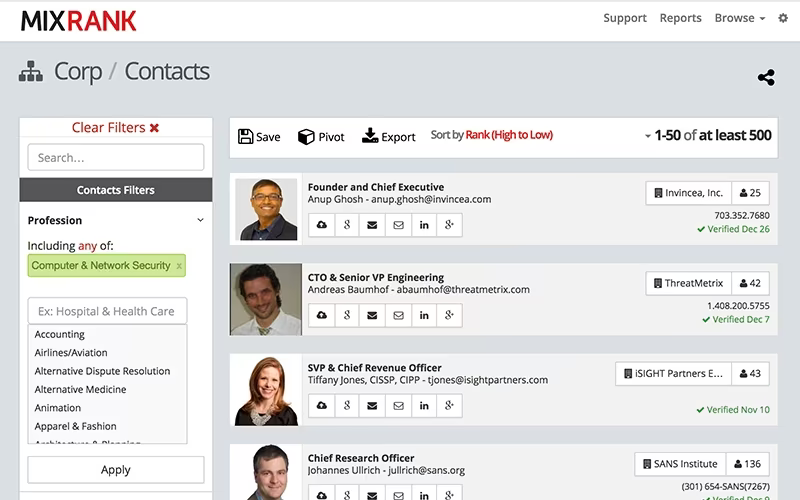Save the current contact list
Screen dimensions: 800x500
tap(259, 137)
